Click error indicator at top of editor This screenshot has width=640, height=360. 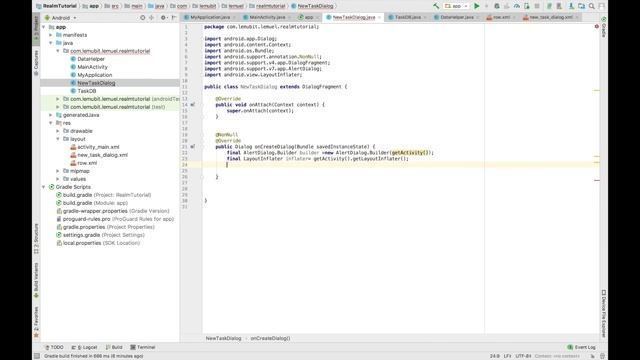(596, 27)
